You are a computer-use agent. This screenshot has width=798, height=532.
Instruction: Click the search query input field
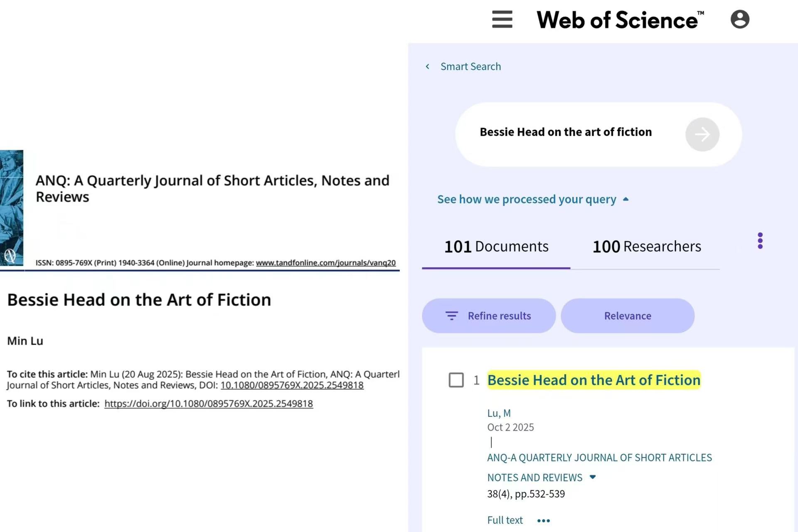click(565, 132)
